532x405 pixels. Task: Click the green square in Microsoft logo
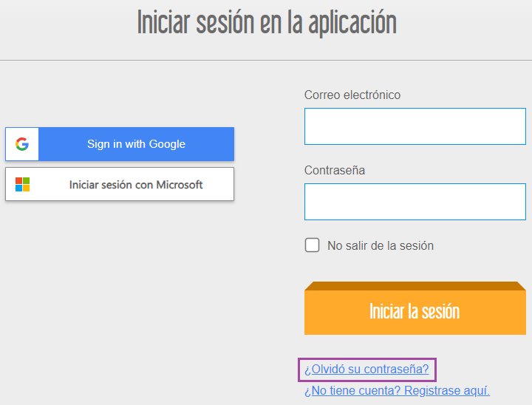(x=27, y=180)
